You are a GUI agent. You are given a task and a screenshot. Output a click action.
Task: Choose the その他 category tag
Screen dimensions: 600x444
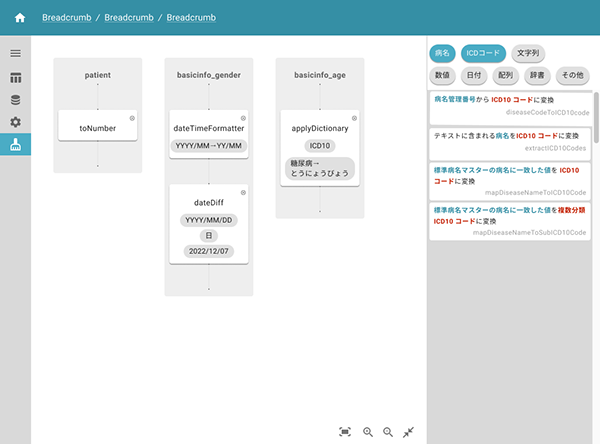pyautogui.click(x=572, y=75)
